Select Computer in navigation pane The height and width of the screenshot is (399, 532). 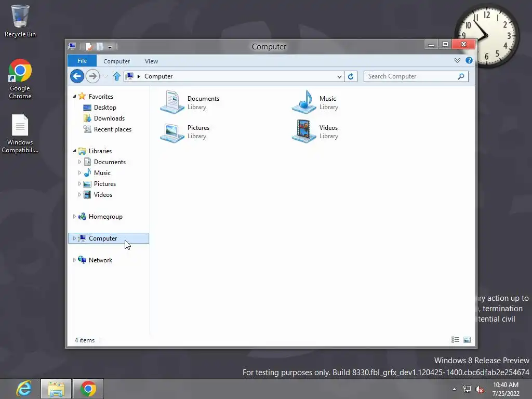tap(109, 238)
